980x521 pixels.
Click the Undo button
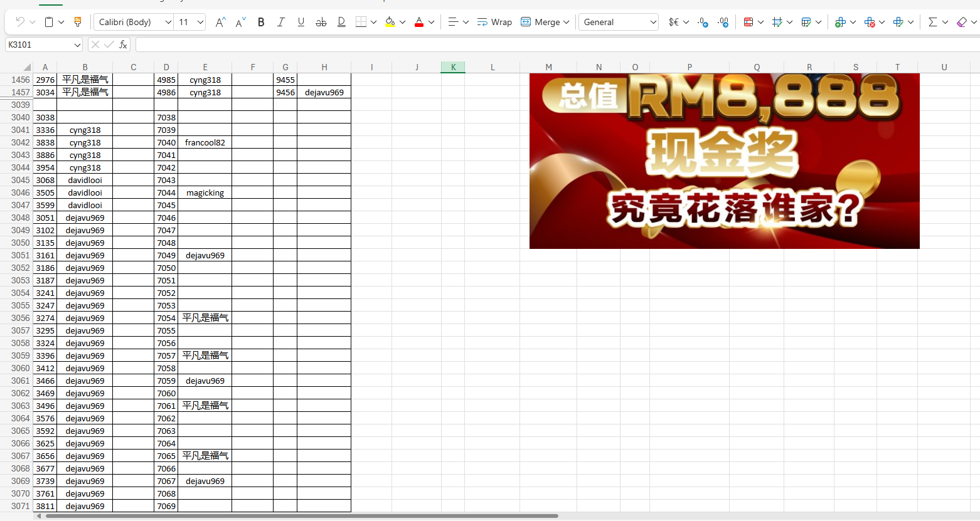pos(19,21)
